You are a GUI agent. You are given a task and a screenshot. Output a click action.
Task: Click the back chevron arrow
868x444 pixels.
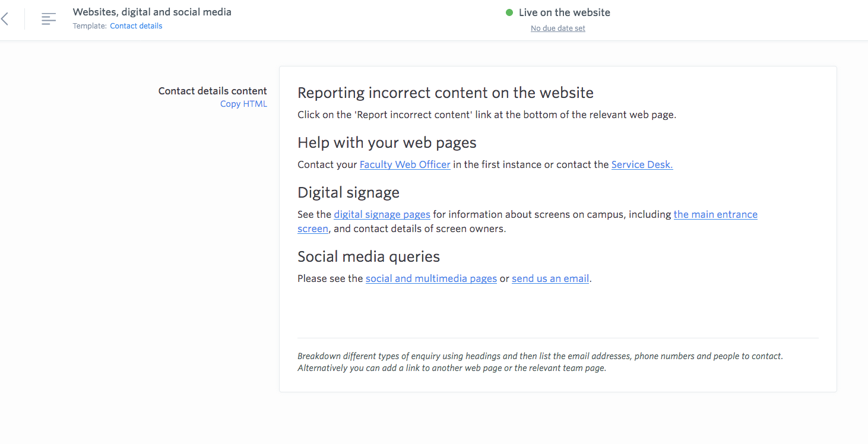coord(5,19)
